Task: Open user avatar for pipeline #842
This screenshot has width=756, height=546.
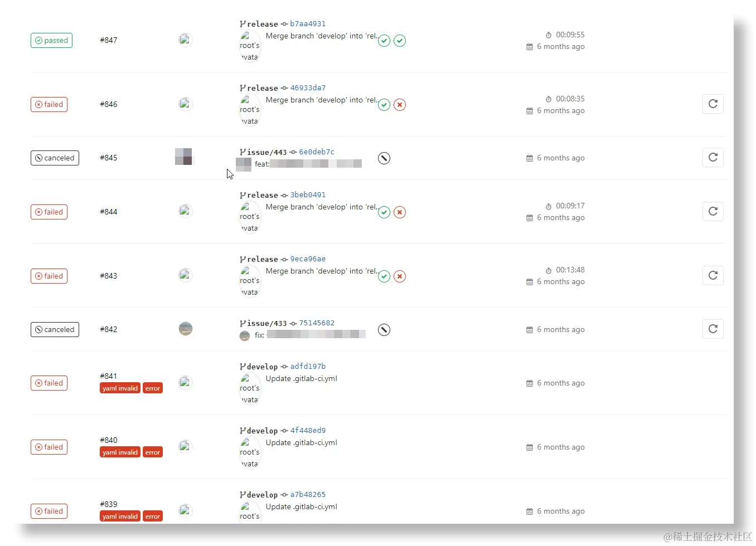Action: coord(186,329)
